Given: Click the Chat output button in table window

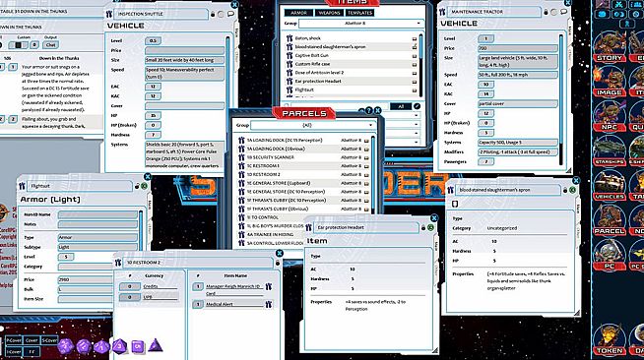Looking at the screenshot, I should click(50, 44).
